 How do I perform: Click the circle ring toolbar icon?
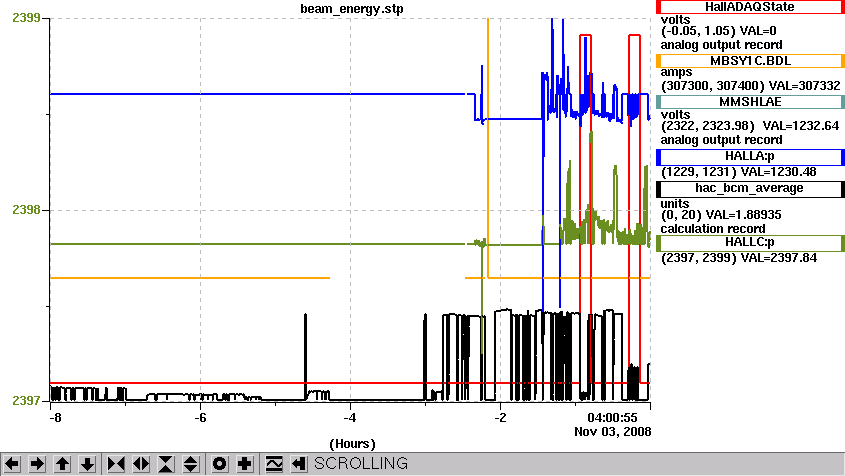tap(219, 464)
